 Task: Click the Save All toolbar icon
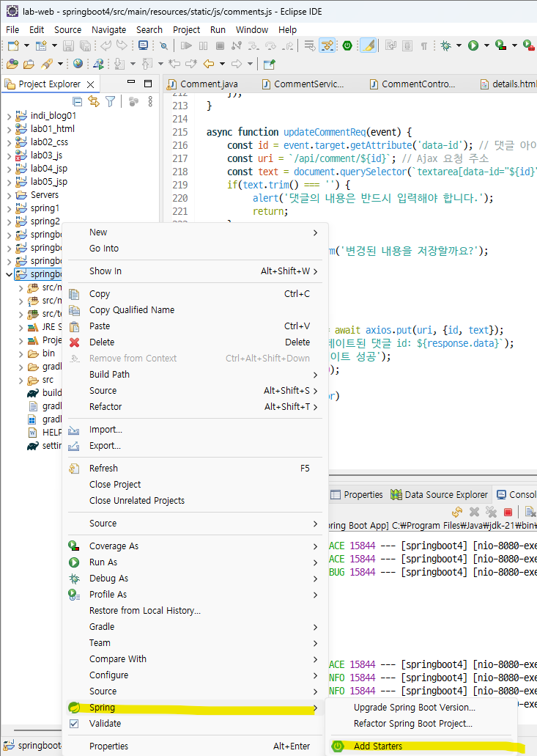[x=85, y=45]
